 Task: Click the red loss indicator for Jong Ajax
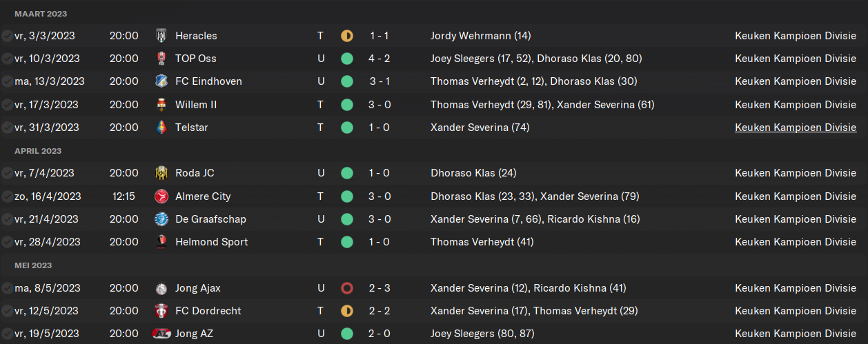(347, 288)
